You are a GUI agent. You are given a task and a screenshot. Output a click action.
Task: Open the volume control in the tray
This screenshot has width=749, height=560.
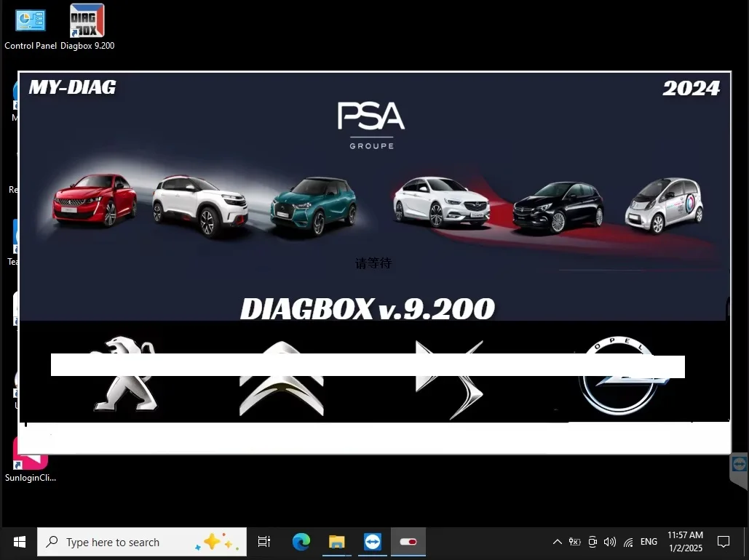609,542
